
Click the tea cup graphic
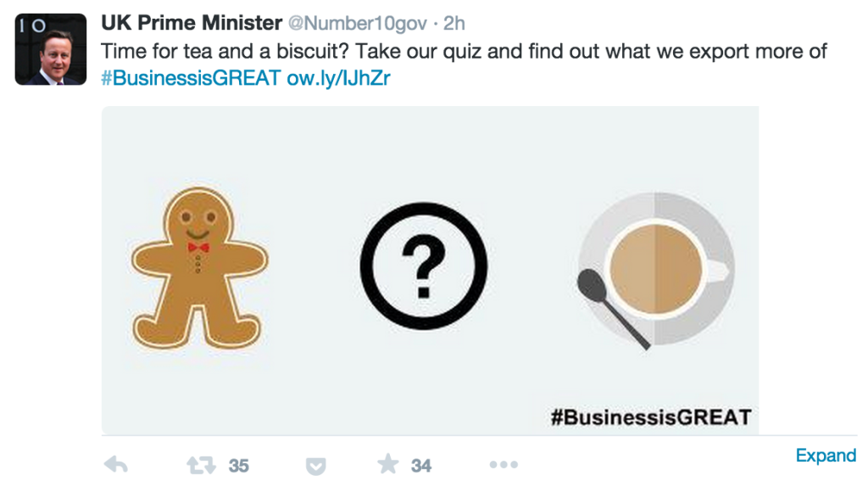point(657,268)
